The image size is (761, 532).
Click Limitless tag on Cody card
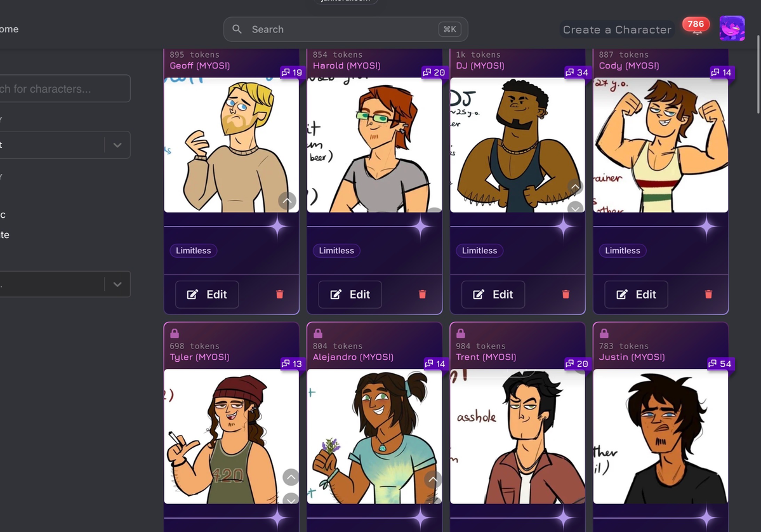(x=623, y=251)
